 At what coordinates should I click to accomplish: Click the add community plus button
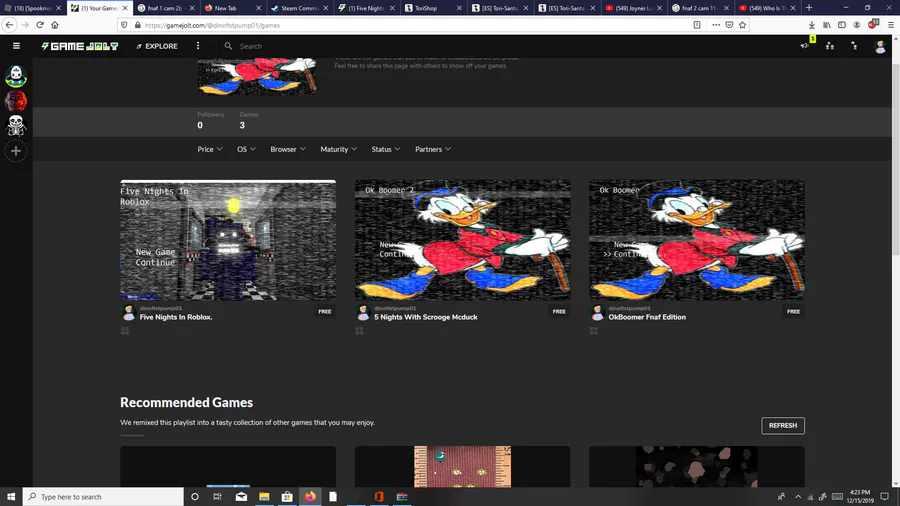pos(16,151)
